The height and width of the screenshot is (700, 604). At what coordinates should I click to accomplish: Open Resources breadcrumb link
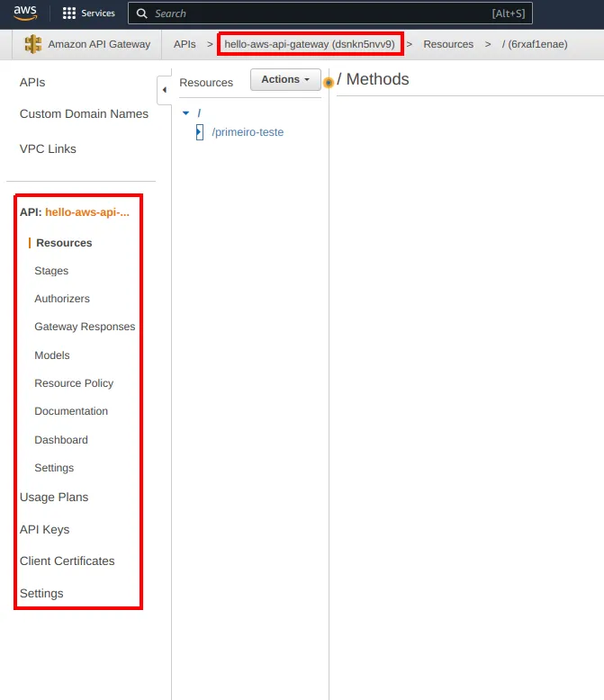point(448,44)
